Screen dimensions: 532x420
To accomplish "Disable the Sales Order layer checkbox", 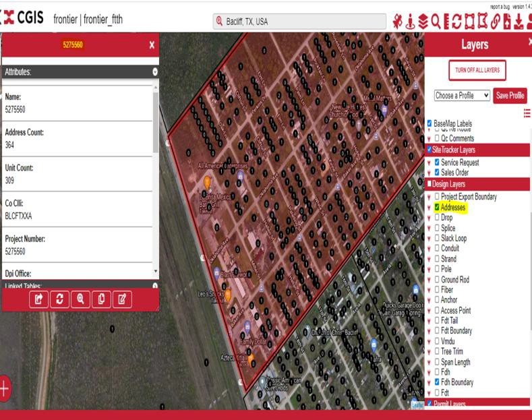I will pos(437,173).
